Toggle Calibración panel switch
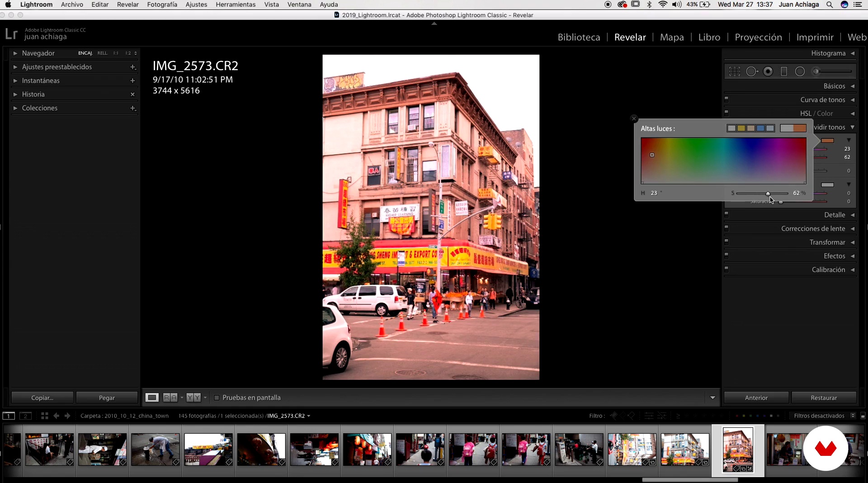868x483 pixels. click(x=726, y=269)
